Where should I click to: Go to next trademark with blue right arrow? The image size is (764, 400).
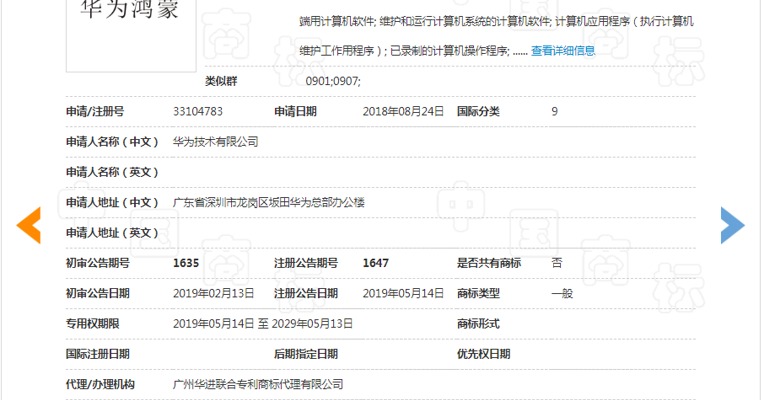(x=733, y=225)
